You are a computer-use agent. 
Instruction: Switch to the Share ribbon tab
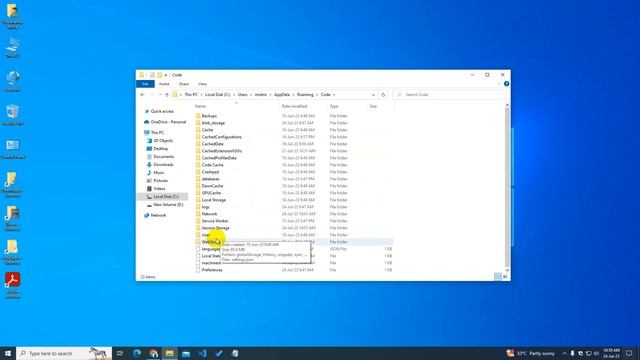(184, 84)
